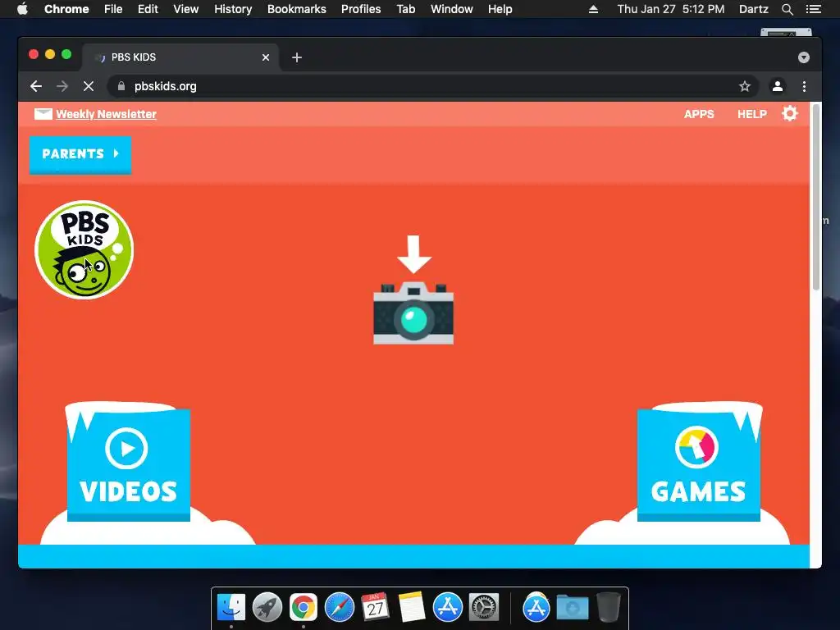Open the tab search dropdown arrow
Screen dimensions: 840x630
(x=804, y=57)
